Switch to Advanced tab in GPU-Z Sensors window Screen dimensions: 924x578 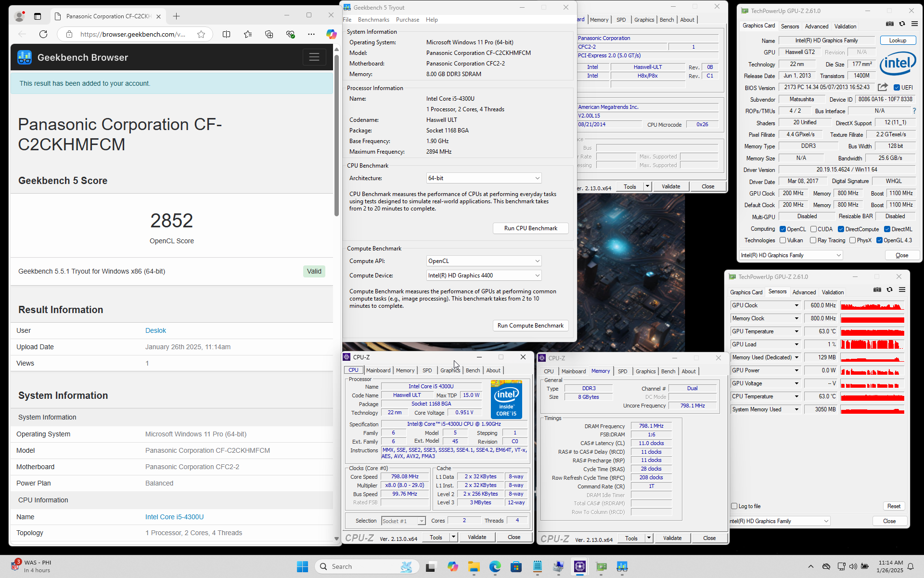(804, 292)
